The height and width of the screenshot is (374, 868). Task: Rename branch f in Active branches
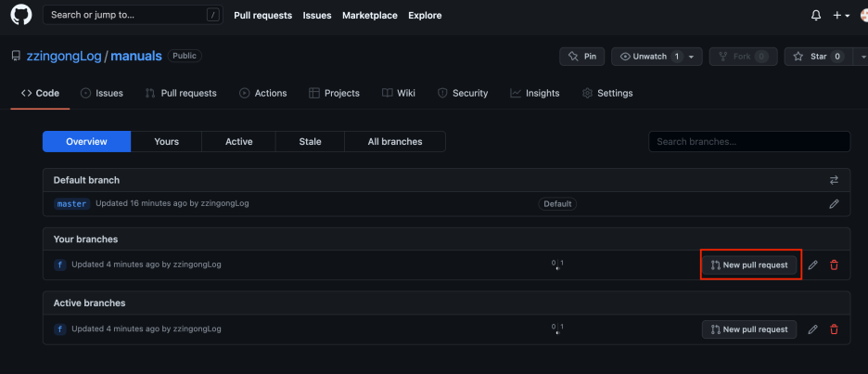pyautogui.click(x=812, y=329)
